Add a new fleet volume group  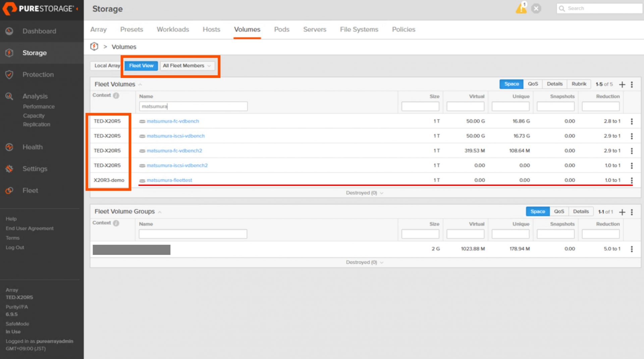(x=622, y=212)
